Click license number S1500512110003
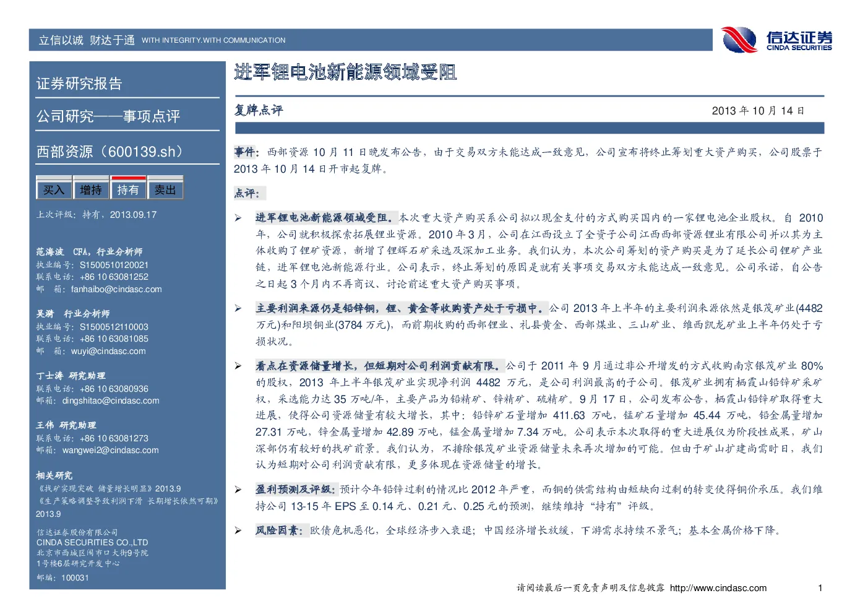Image resolution: width=868 pixels, height=614 pixels. coord(114,327)
